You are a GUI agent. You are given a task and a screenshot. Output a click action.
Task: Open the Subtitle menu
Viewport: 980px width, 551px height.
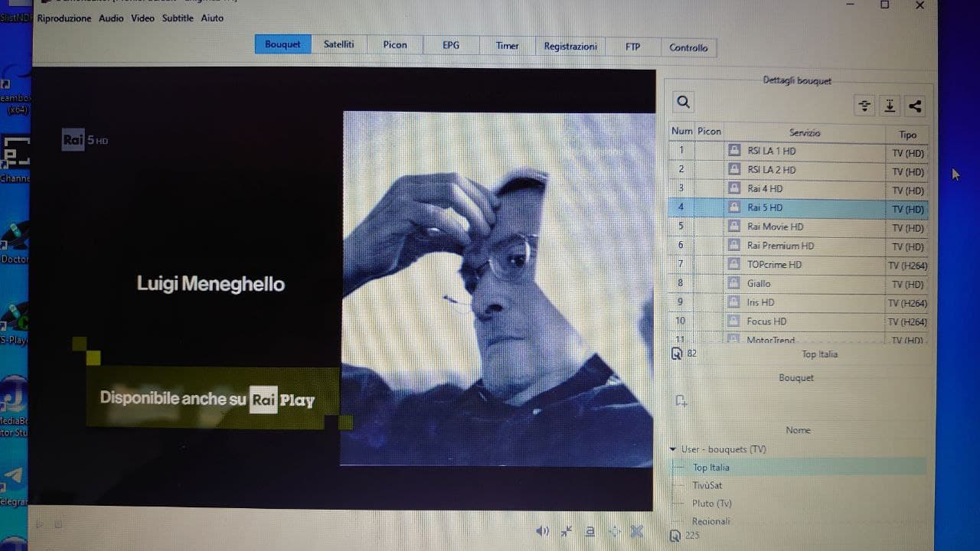pyautogui.click(x=178, y=18)
